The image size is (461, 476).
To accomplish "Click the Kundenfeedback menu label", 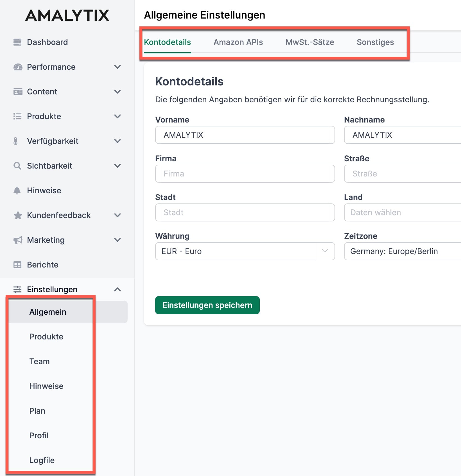I will [x=59, y=215].
